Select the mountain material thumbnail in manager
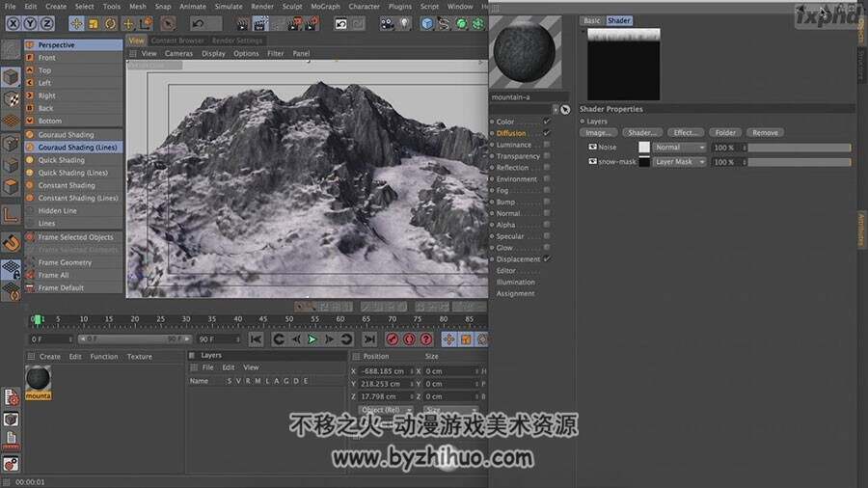 39,378
